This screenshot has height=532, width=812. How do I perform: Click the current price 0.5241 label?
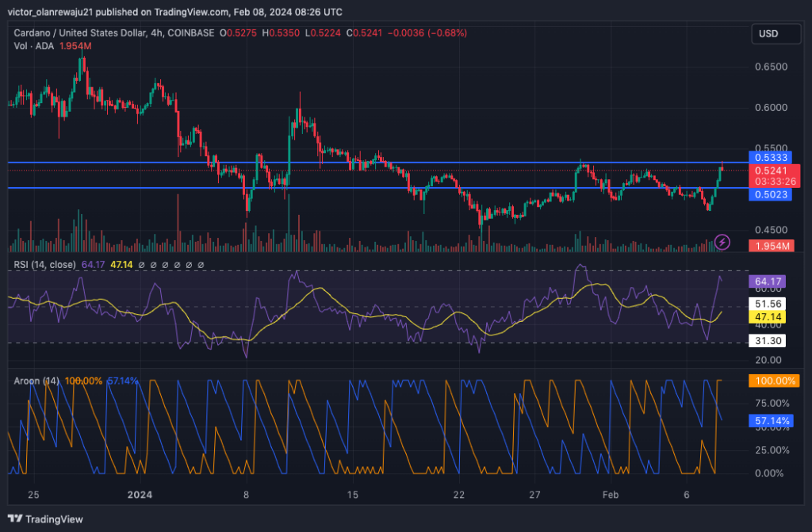771,170
